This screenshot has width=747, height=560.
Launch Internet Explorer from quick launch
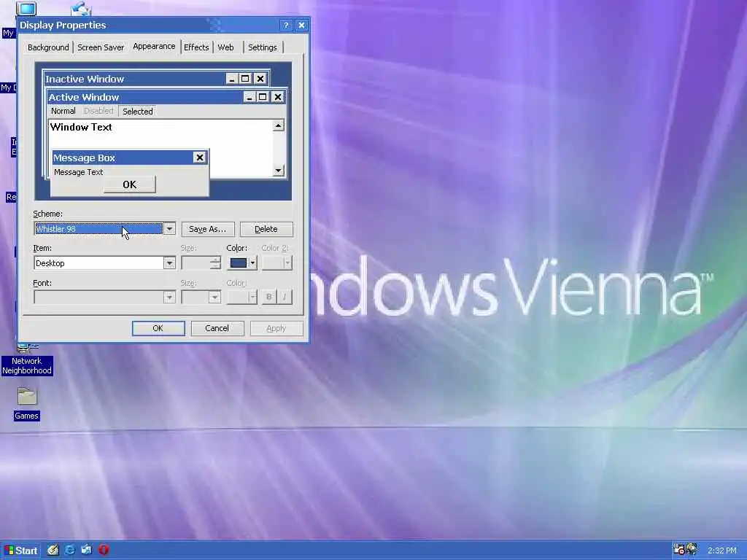[x=69, y=550]
